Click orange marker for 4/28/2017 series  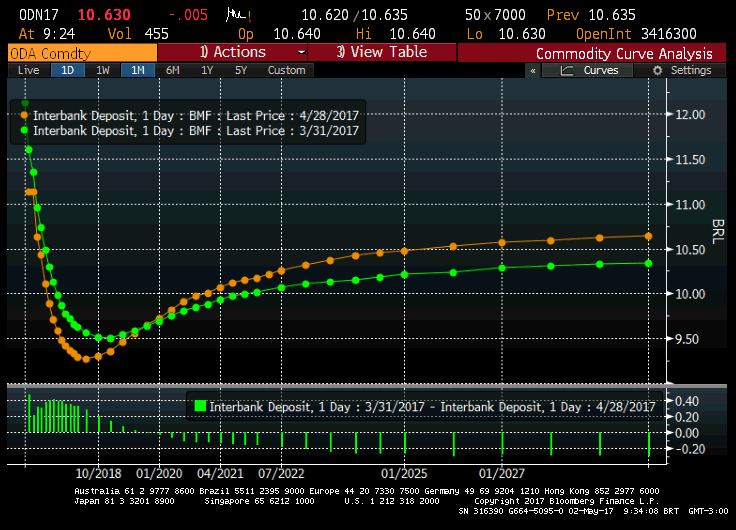point(24,115)
